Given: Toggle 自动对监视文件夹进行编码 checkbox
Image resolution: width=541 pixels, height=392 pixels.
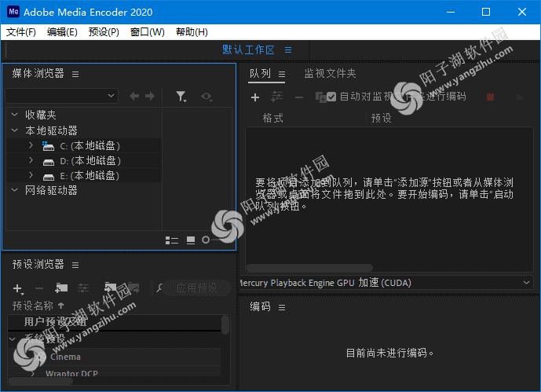Looking at the screenshot, I should [x=331, y=97].
